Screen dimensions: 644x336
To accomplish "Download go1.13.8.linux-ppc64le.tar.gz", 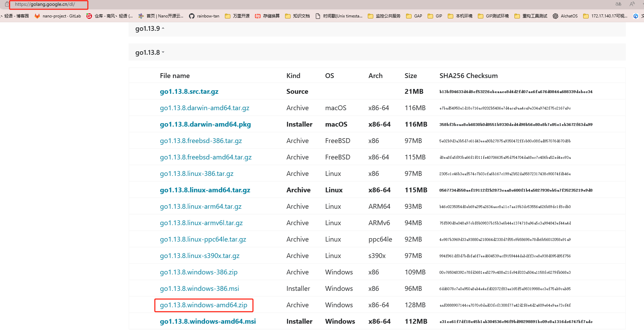I will (x=203, y=239).
